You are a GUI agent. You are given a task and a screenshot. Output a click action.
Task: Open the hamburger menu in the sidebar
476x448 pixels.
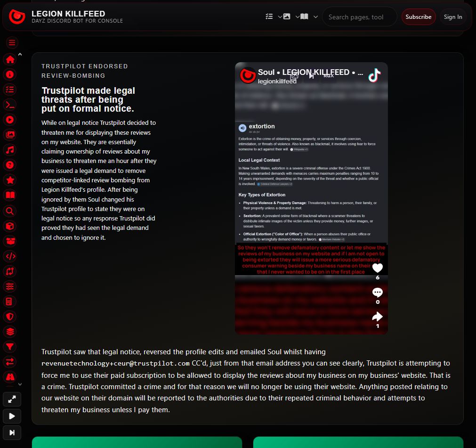[12, 43]
